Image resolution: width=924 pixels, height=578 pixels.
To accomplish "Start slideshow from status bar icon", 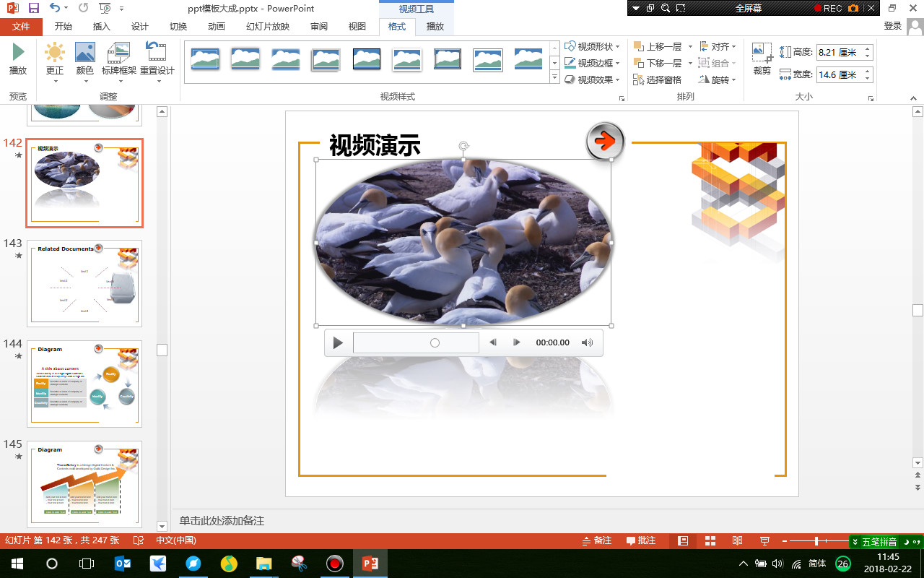I will tap(764, 540).
